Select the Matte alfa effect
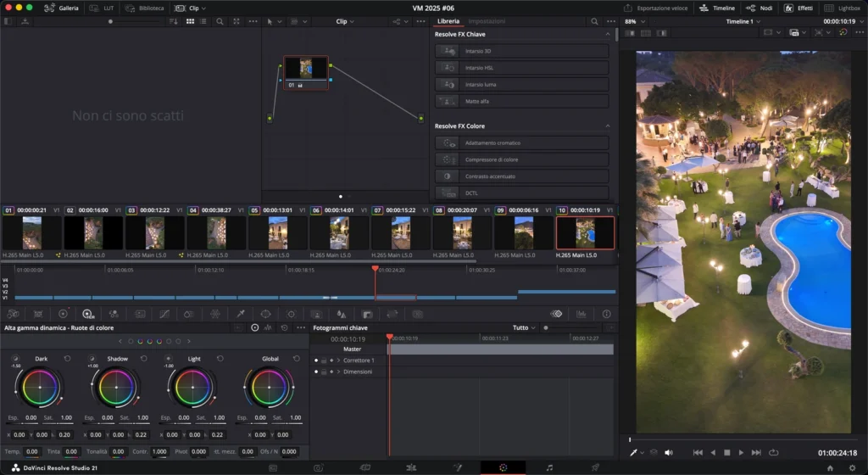This screenshot has height=475, width=868. [x=522, y=101]
